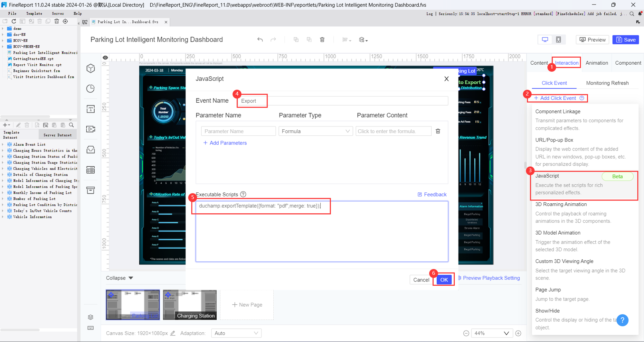Switch to the Server Dataset tab
This screenshot has height=342, width=644.
pos(58,134)
